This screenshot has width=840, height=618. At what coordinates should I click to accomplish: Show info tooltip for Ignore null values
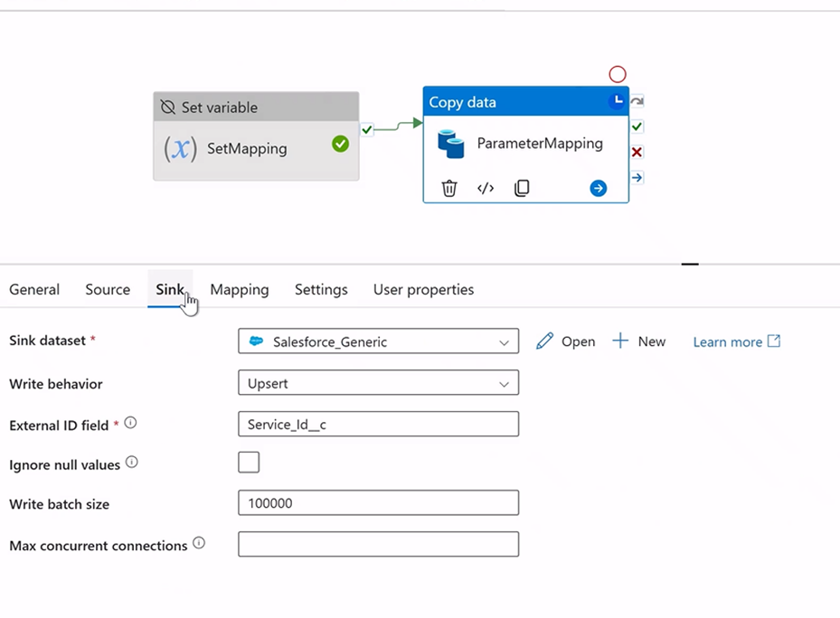[132, 463]
